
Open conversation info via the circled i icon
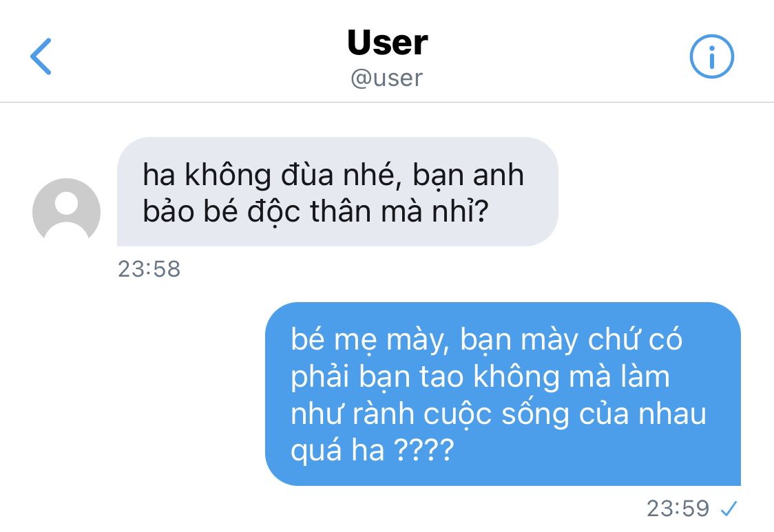pyautogui.click(x=711, y=56)
